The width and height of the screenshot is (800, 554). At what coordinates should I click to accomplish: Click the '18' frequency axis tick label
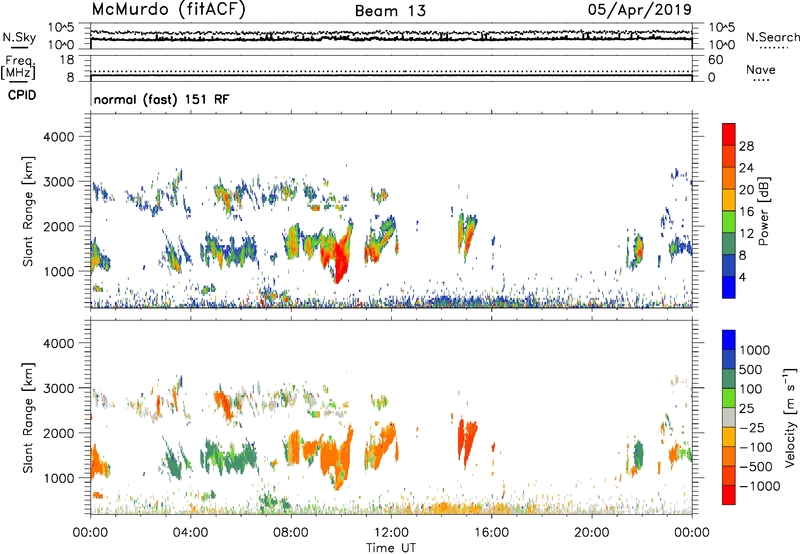coord(67,60)
